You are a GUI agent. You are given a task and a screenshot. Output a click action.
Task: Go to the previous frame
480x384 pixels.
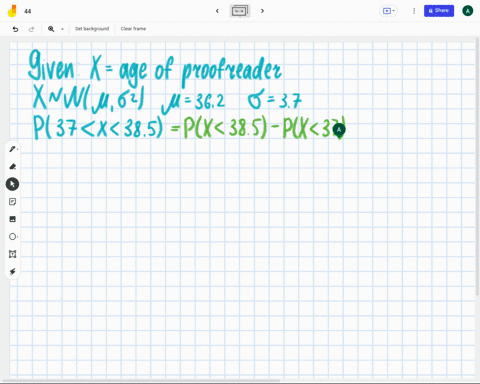click(217, 11)
